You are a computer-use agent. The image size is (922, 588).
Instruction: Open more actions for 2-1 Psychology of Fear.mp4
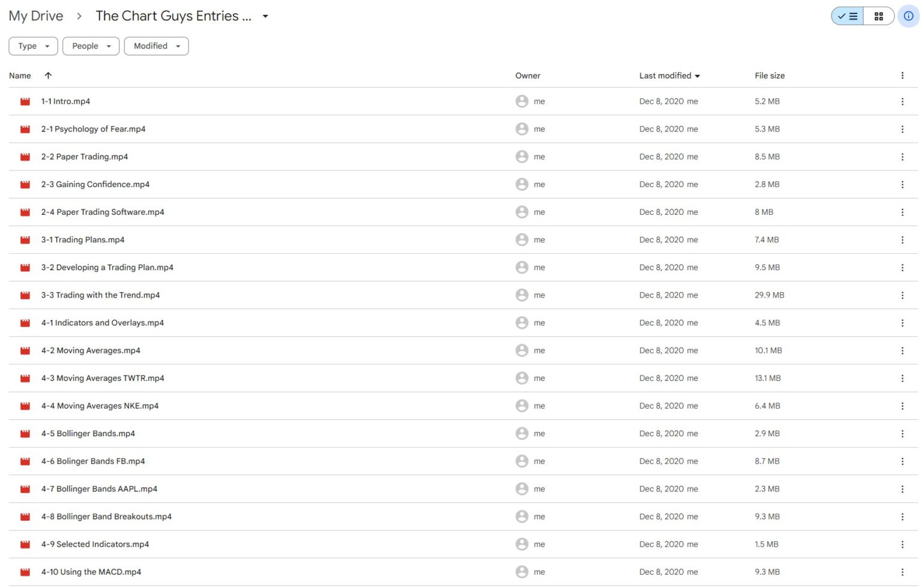pos(902,130)
